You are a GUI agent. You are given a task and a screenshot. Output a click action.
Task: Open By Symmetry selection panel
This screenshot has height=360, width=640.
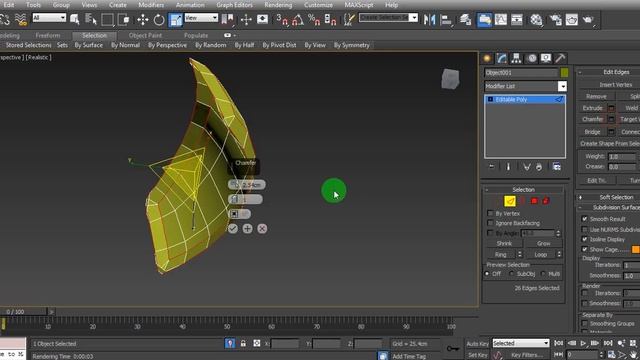click(x=351, y=45)
